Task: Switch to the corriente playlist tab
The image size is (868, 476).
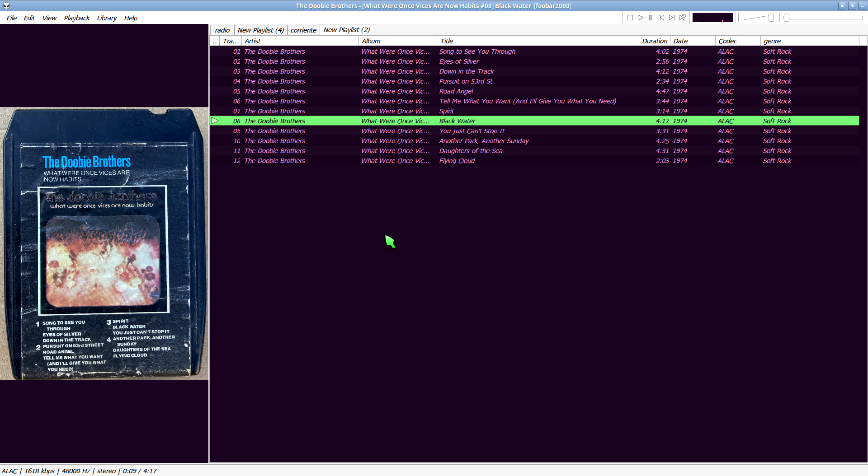Action: pos(303,30)
